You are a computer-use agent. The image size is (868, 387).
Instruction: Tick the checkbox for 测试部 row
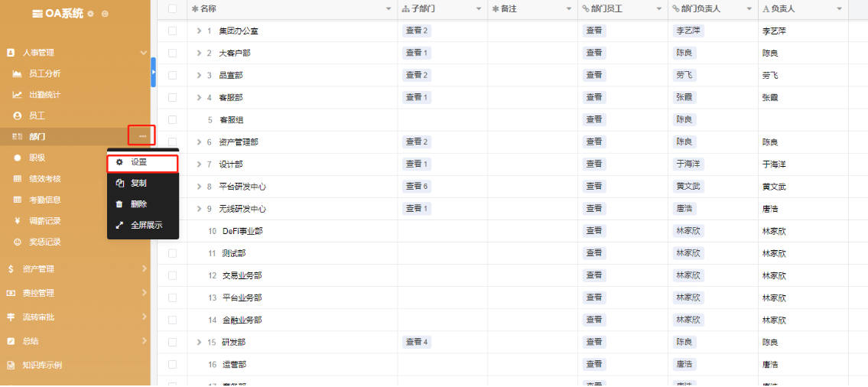pyautogui.click(x=173, y=253)
